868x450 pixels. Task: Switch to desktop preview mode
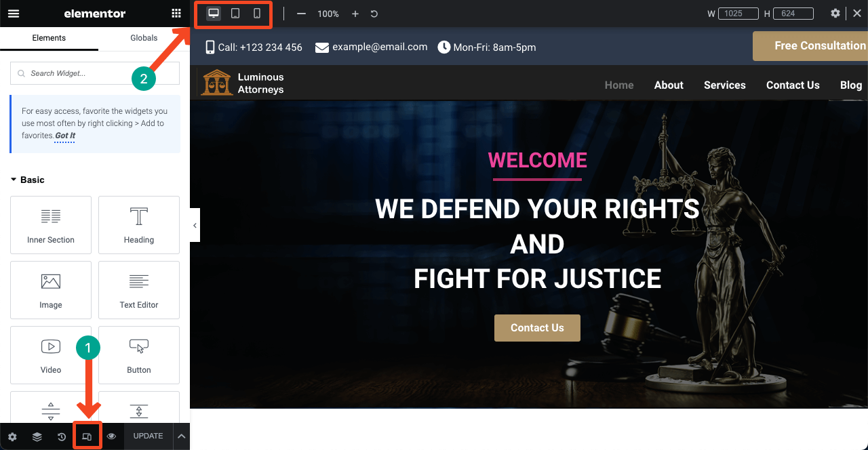point(214,14)
